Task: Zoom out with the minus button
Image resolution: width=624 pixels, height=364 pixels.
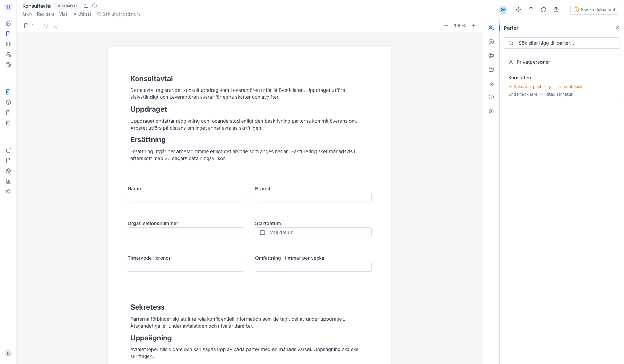Action: pyautogui.click(x=446, y=26)
